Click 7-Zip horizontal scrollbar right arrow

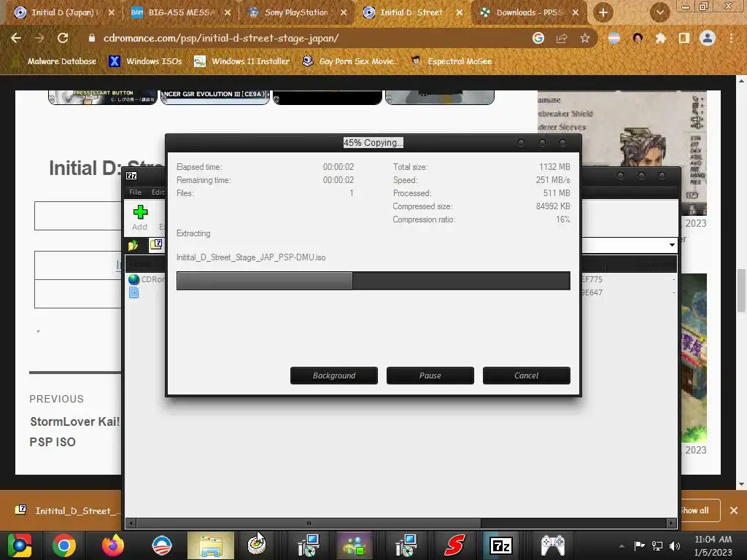tap(671, 523)
